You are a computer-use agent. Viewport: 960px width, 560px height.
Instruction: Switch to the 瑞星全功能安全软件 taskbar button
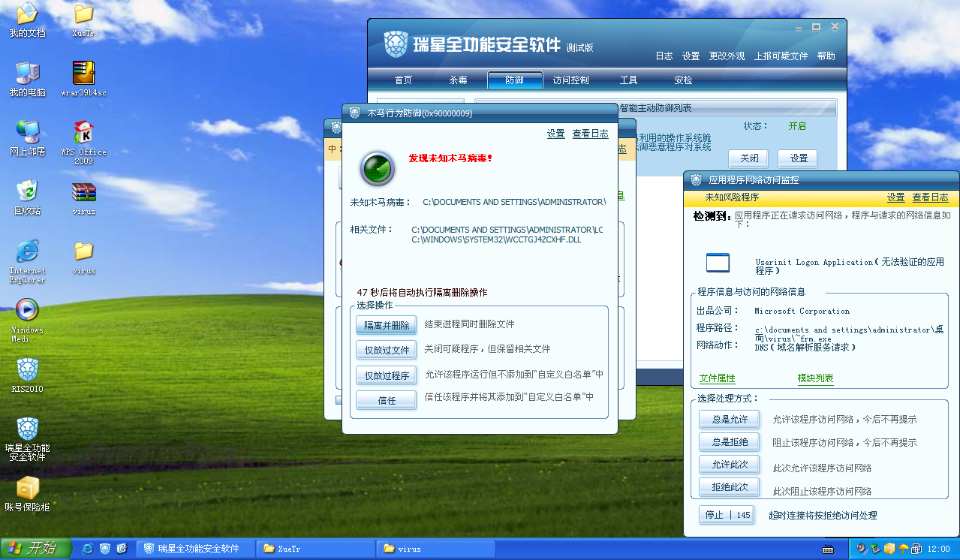(195, 549)
